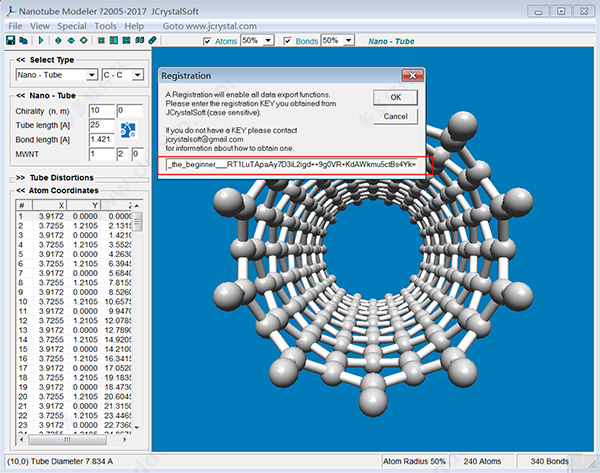Open the Special menu
Image resolution: width=600 pixels, height=473 pixels.
pos(72,26)
